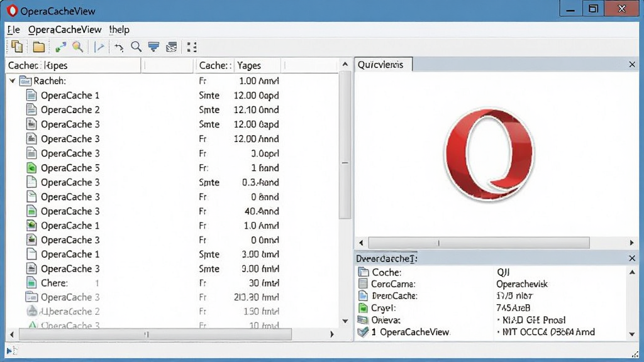644x362 pixels.
Task: Click the copy documents toolbar icon
Action: [x=17, y=47]
